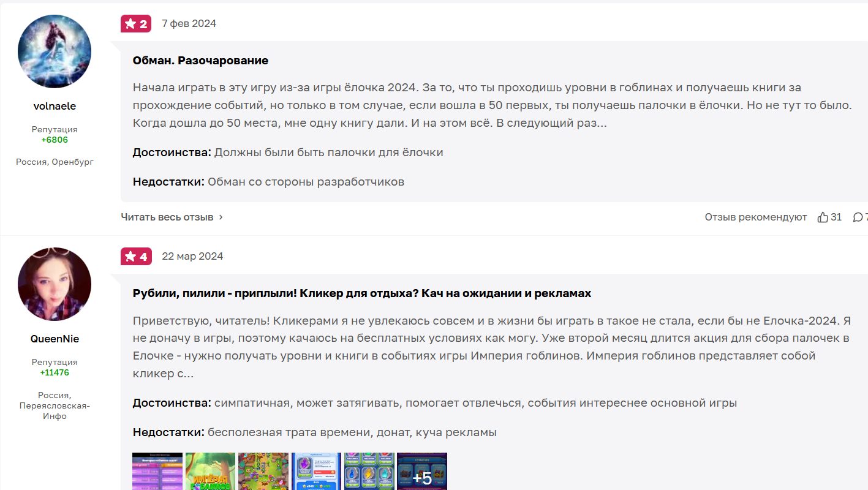Open the fourth thumbnail with blue dialog

pyautogui.click(x=316, y=471)
